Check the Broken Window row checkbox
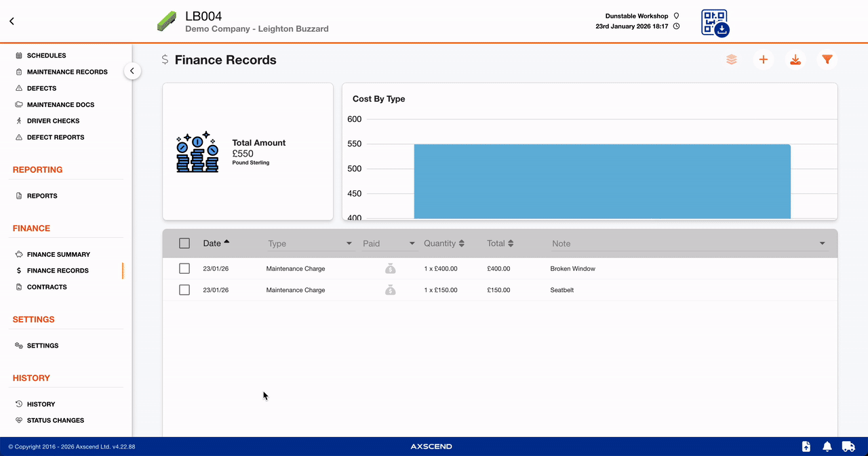This screenshot has height=456, width=868. pyautogui.click(x=184, y=269)
